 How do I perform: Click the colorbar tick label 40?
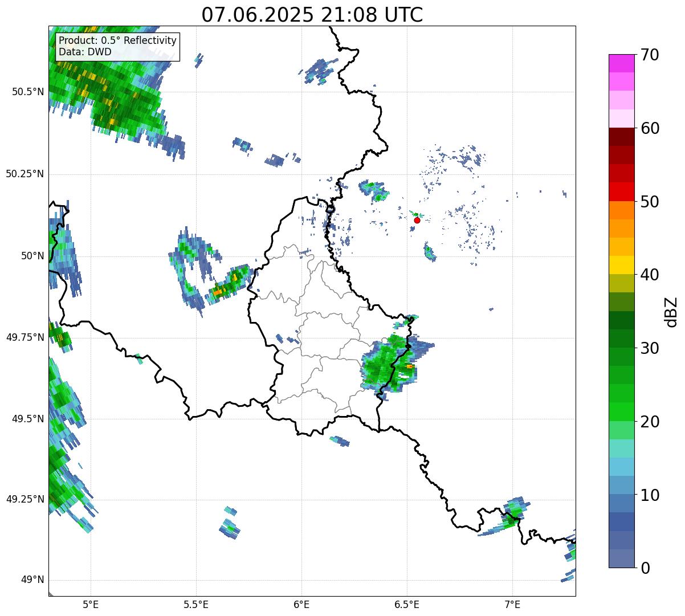(x=650, y=275)
